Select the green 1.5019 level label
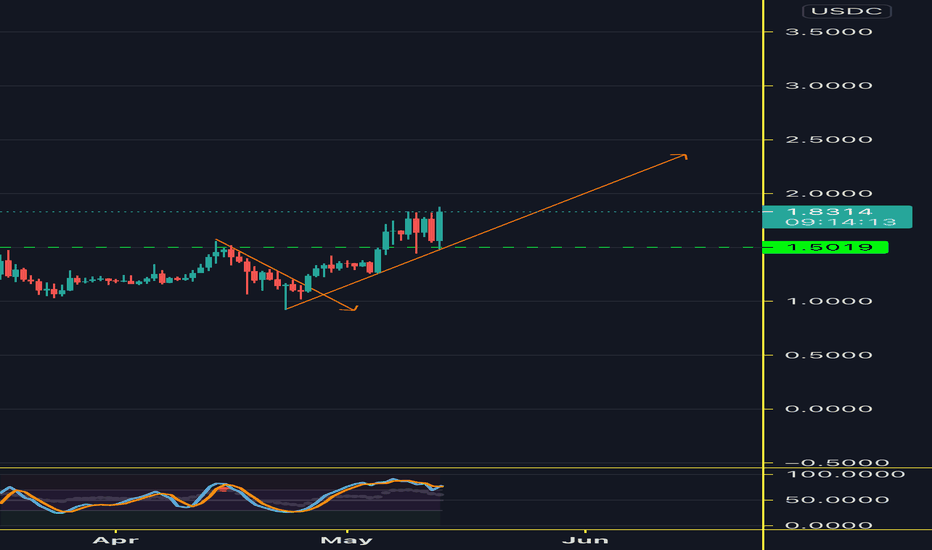 [x=826, y=247]
